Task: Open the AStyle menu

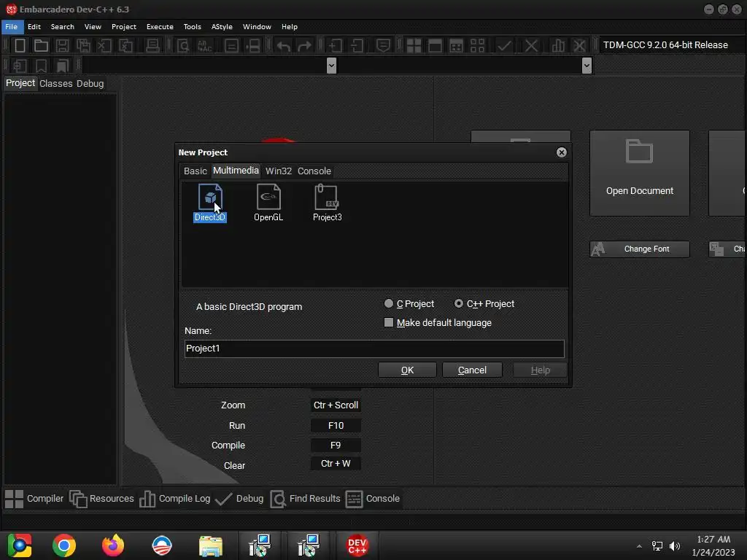Action: (x=222, y=27)
